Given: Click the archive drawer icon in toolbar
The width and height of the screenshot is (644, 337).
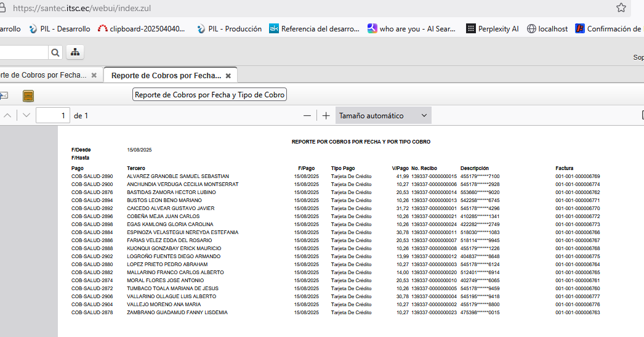Looking at the screenshot, I should 28,95.
